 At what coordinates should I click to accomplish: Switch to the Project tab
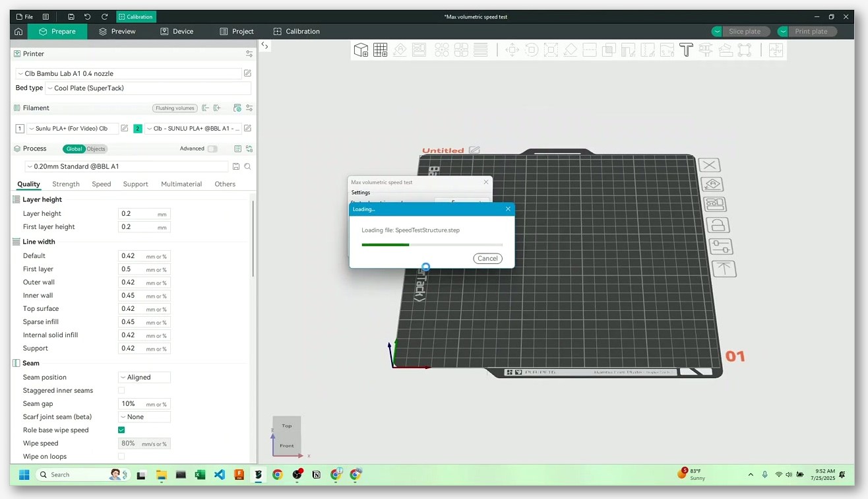click(236, 31)
